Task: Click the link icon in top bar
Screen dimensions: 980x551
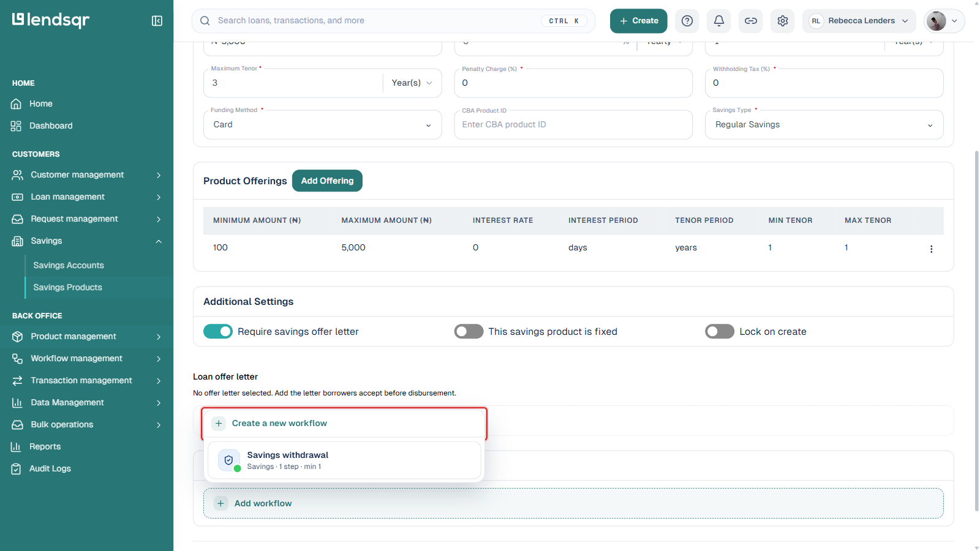Action: click(751, 21)
